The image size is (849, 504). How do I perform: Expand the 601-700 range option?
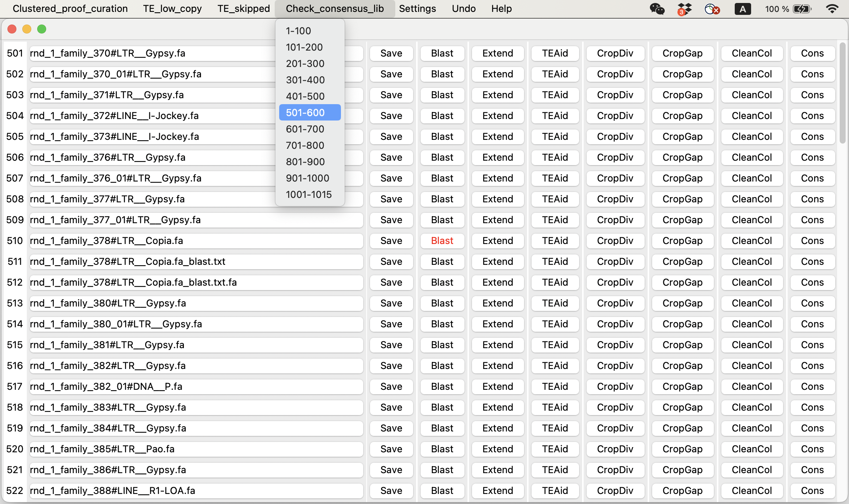[306, 128]
